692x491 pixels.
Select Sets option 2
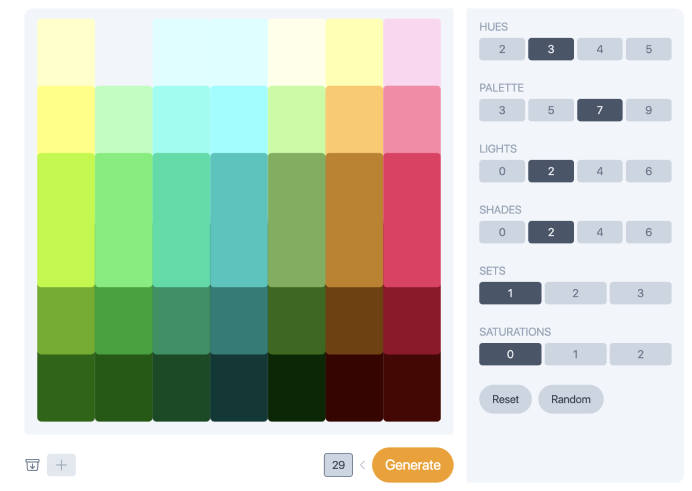point(575,293)
